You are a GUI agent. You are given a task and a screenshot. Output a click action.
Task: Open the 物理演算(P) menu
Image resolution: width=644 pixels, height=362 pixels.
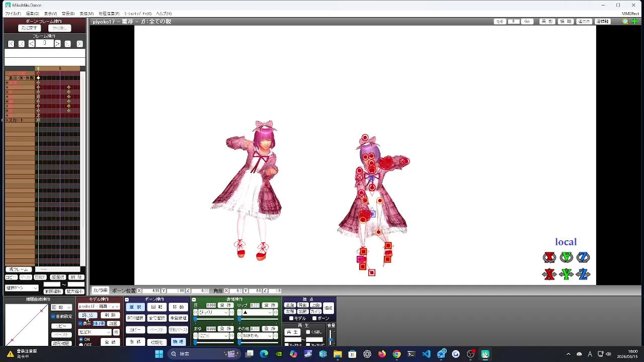[109, 14]
